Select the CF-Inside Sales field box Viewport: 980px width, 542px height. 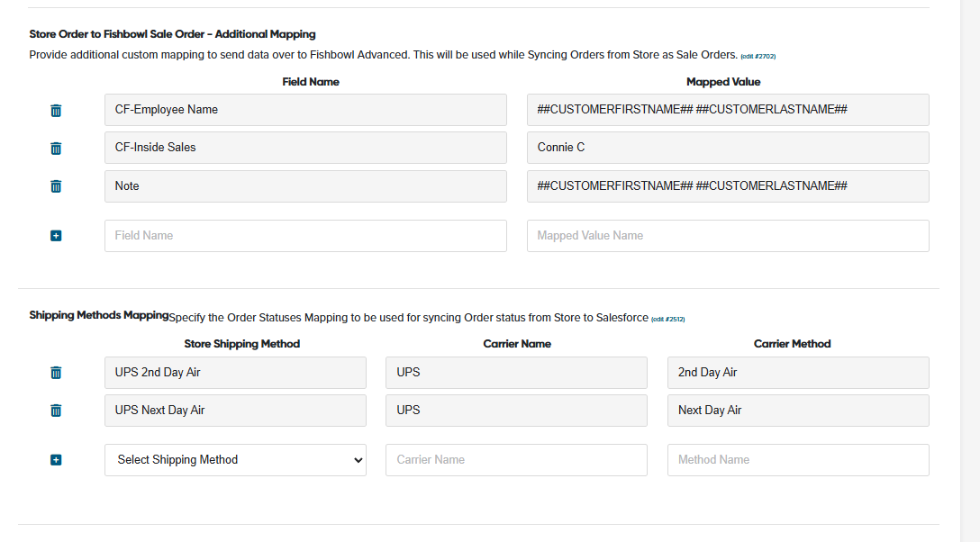point(305,148)
